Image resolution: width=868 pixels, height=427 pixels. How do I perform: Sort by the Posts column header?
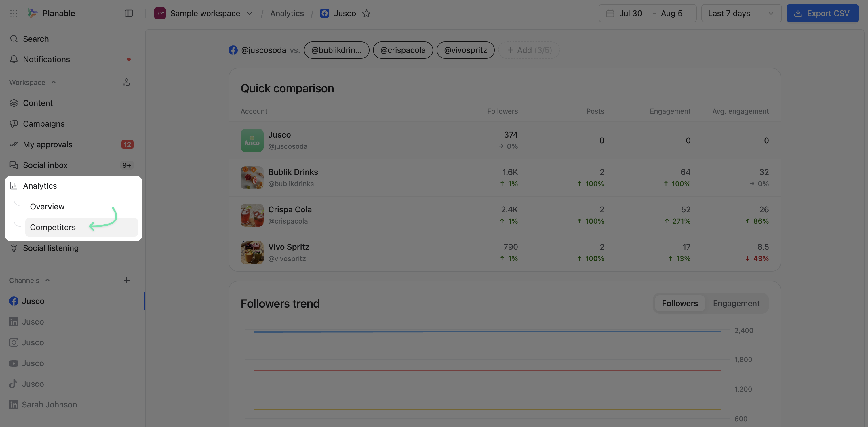[595, 111]
